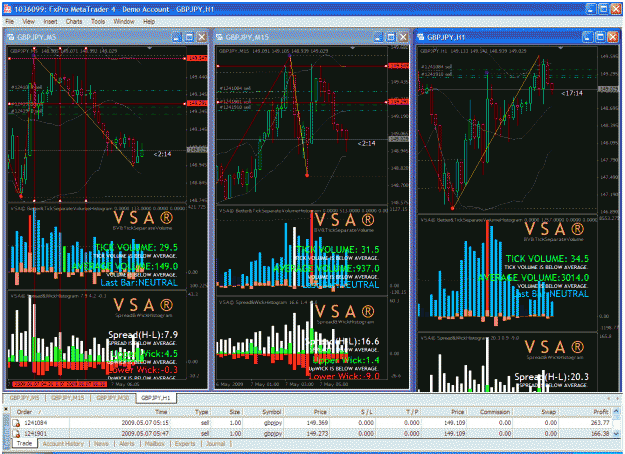Open the Charts menu
This screenshot has height=454, width=625.
click(74, 22)
